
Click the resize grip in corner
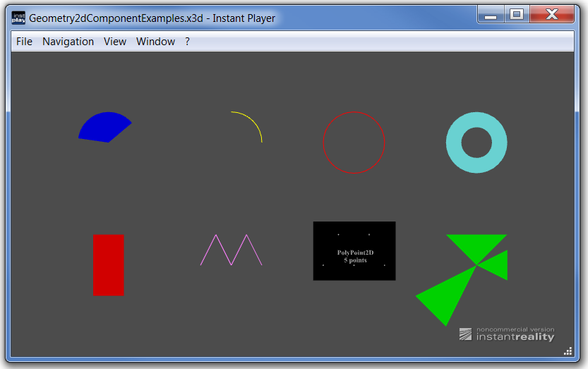(568, 351)
